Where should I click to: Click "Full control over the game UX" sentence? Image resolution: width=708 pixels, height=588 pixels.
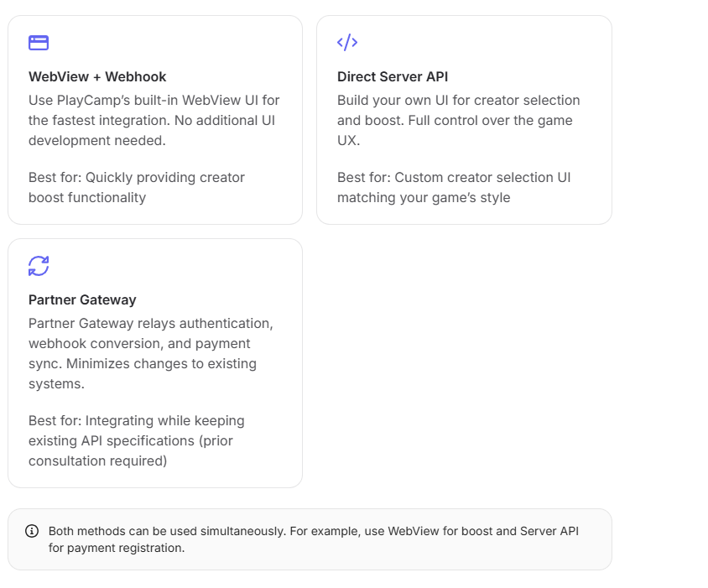(x=455, y=131)
